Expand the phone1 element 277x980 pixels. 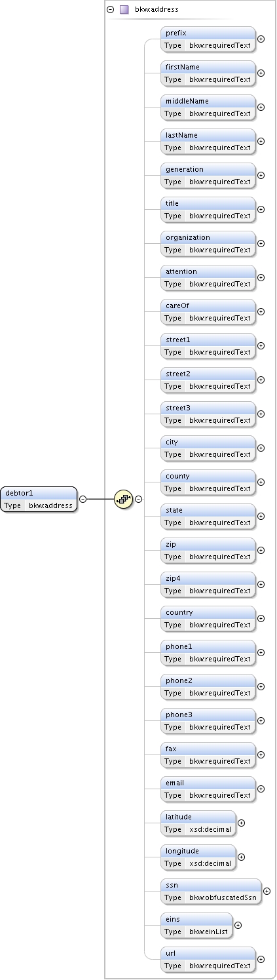[x=261, y=652]
